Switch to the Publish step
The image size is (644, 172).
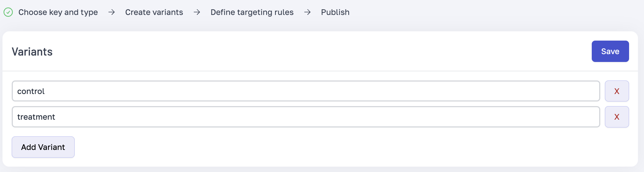click(335, 12)
